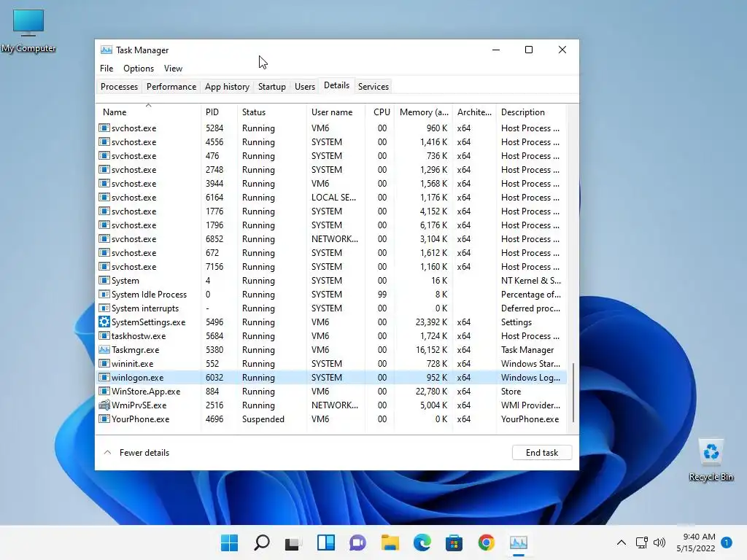The image size is (747, 560).
Task: Click the Taskmgr.exe process icon
Action: [x=104, y=349]
